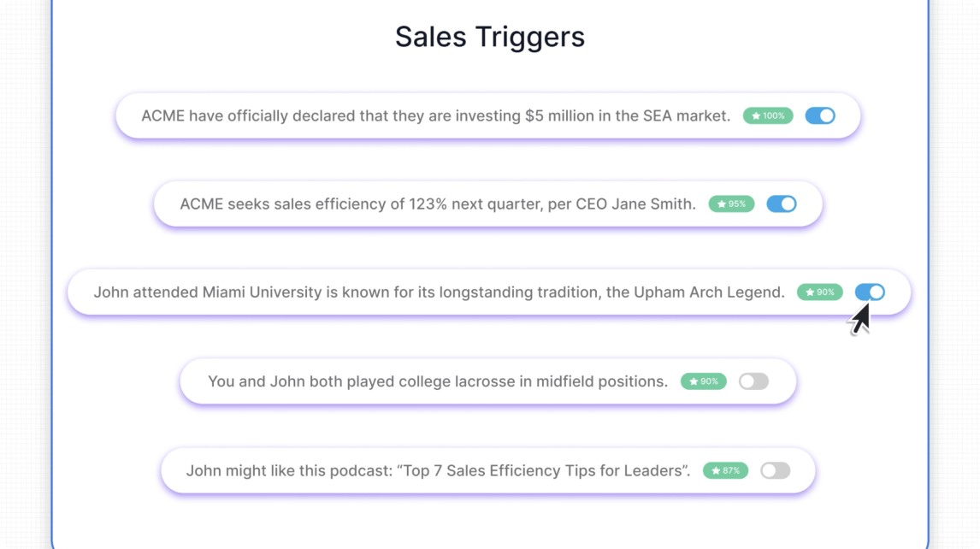Disable the ACME SEA market investment toggle
This screenshot has width=980, height=549.
(820, 115)
